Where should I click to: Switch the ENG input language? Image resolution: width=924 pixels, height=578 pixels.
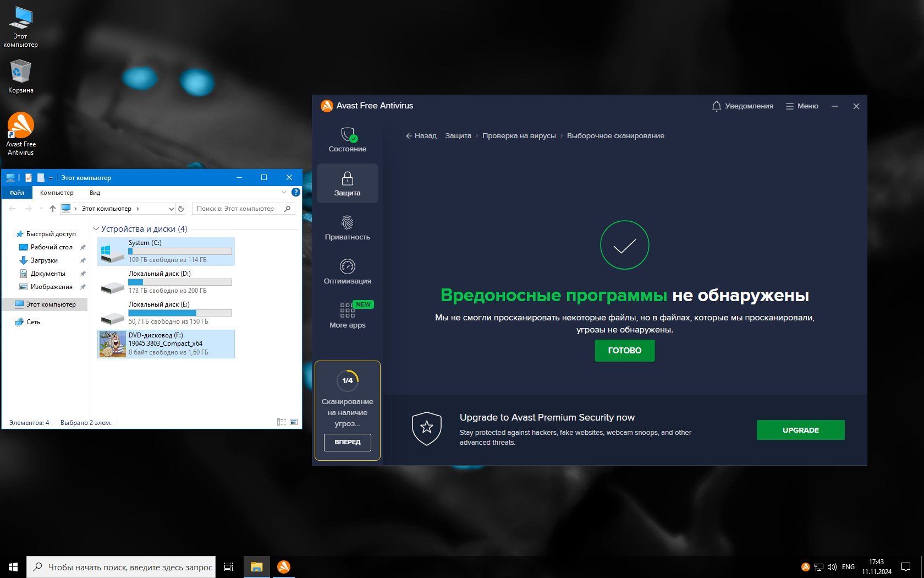click(849, 567)
